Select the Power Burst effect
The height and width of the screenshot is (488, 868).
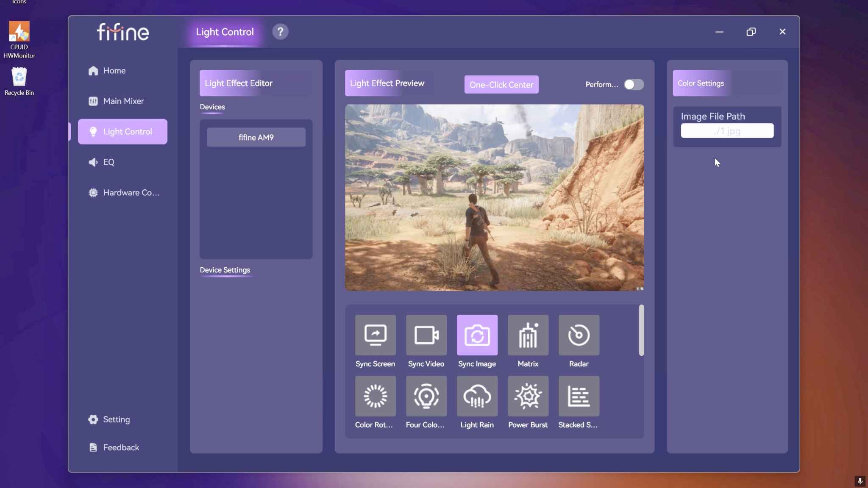528,396
